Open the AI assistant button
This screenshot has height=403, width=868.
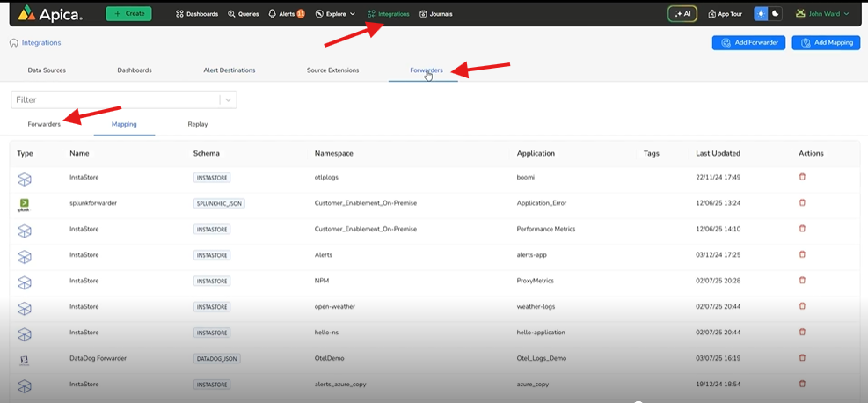[682, 14]
